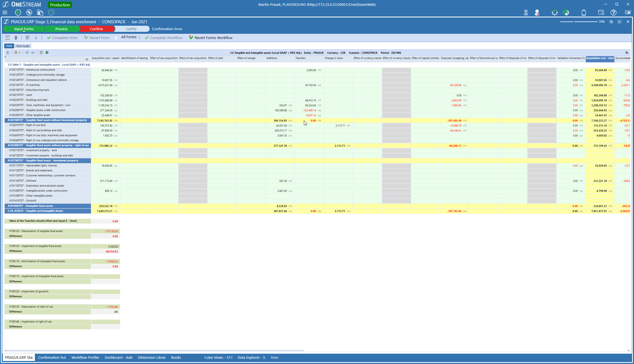Viewport: 634px width, 364px height.
Task: Click the row search input field
Action: pyautogui.click(x=46, y=59)
